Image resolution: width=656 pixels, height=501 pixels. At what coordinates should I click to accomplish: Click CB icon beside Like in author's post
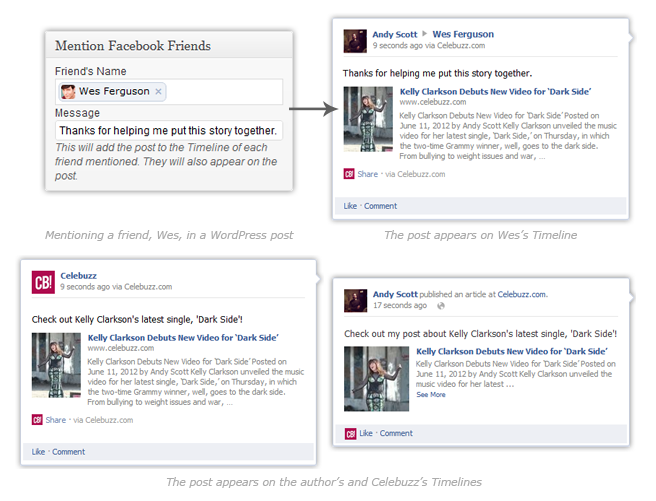point(350,433)
